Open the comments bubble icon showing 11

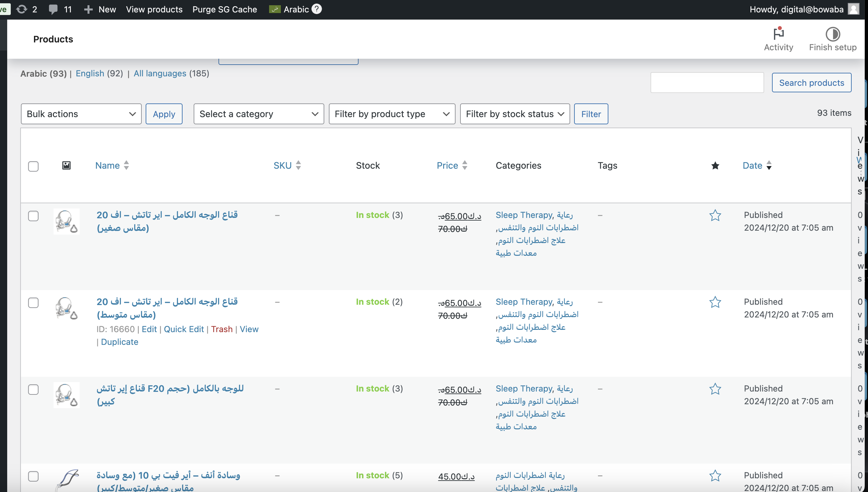click(x=53, y=9)
